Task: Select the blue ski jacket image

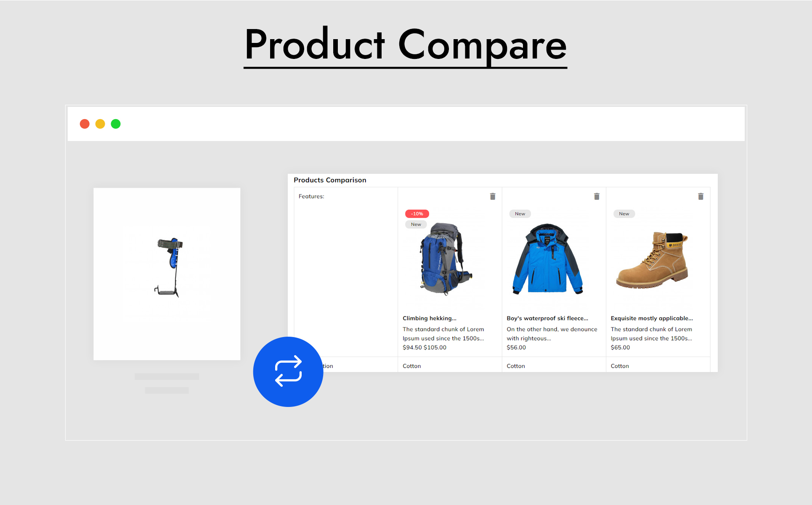Action: (548, 259)
